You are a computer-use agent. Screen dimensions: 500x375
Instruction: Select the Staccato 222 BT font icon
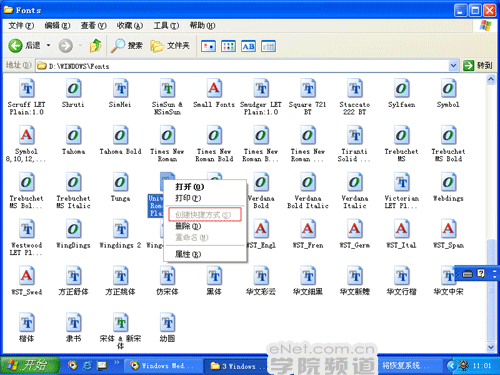click(355, 89)
